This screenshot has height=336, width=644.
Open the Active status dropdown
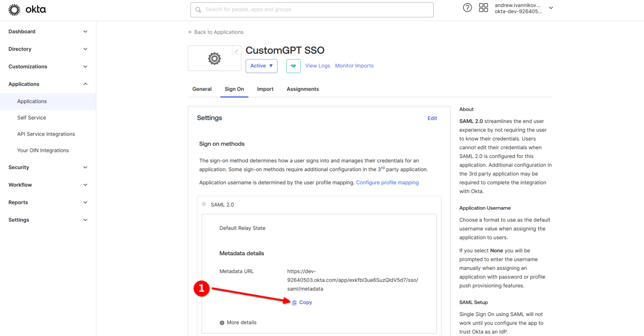point(261,66)
